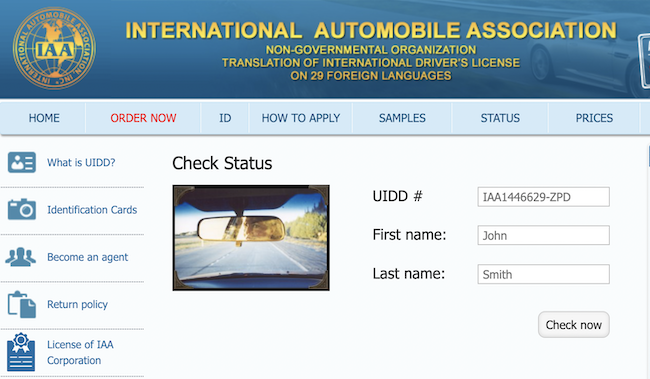Focus the Last name input field
Viewport: 650px width, 379px height.
click(x=543, y=274)
